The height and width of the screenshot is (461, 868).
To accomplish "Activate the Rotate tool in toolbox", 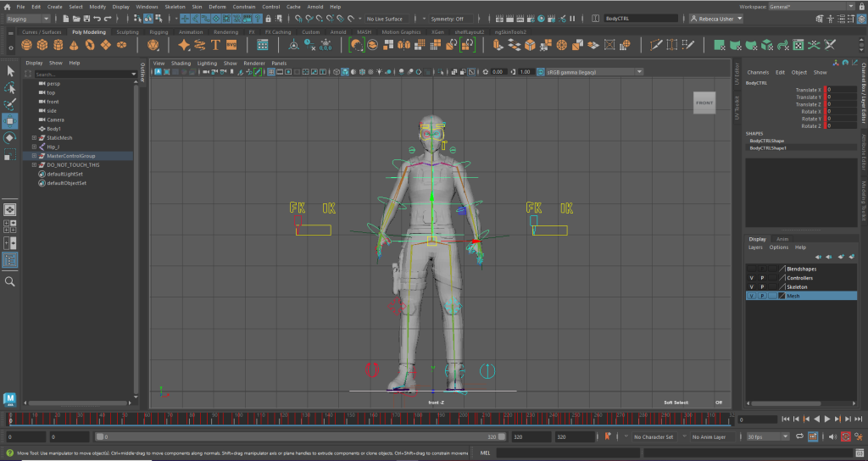I will click(x=10, y=137).
